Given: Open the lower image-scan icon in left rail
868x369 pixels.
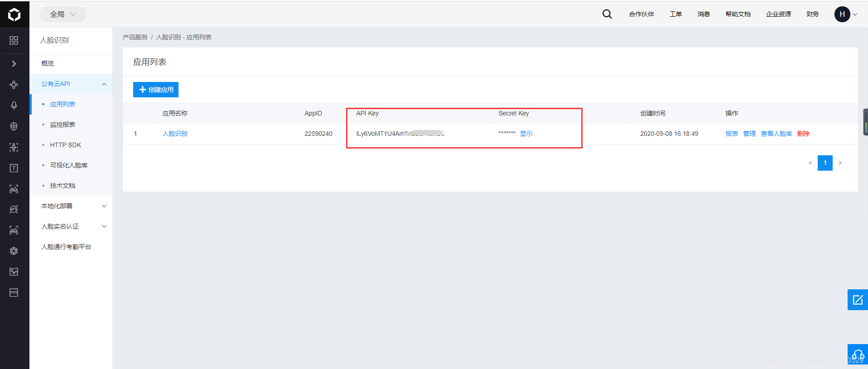Looking at the screenshot, I should [x=14, y=230].
